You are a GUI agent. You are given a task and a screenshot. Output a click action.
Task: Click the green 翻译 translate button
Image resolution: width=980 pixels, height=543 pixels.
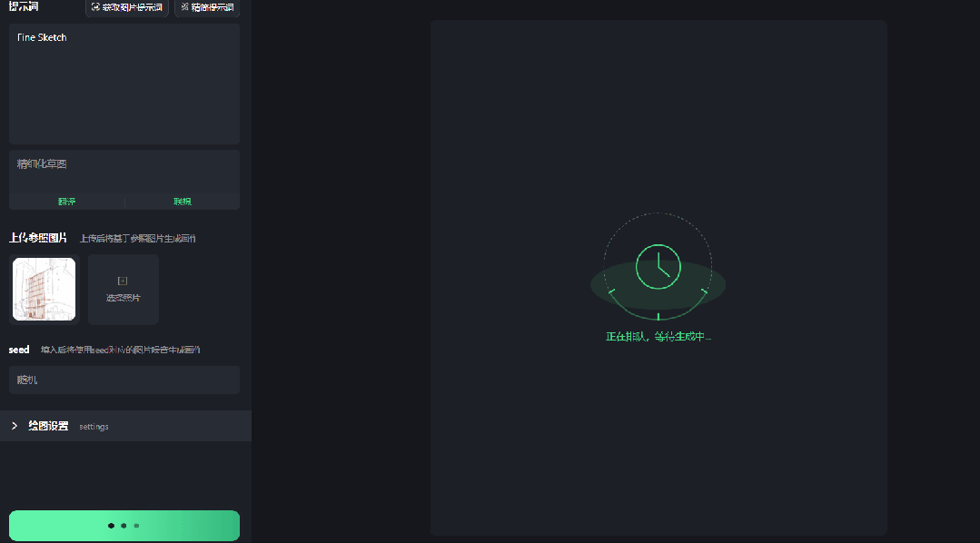[67, 202]
